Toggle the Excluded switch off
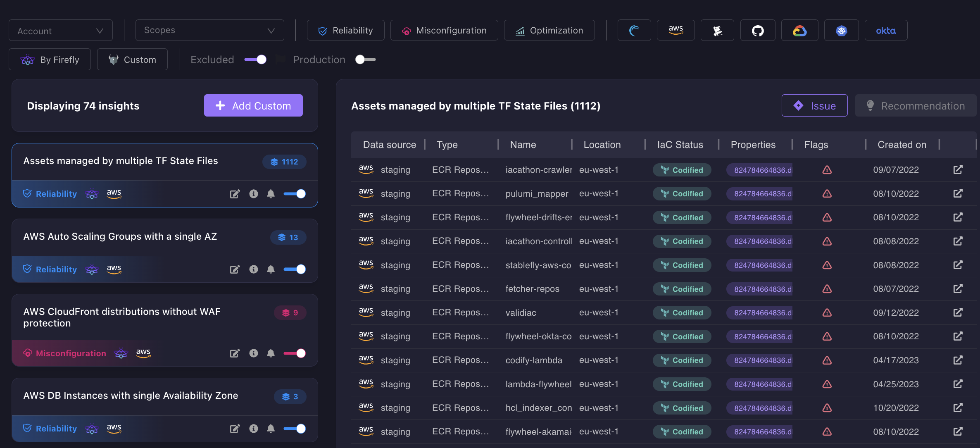The width and height of the screenshot is (980, 448). (x=255, y=60)
